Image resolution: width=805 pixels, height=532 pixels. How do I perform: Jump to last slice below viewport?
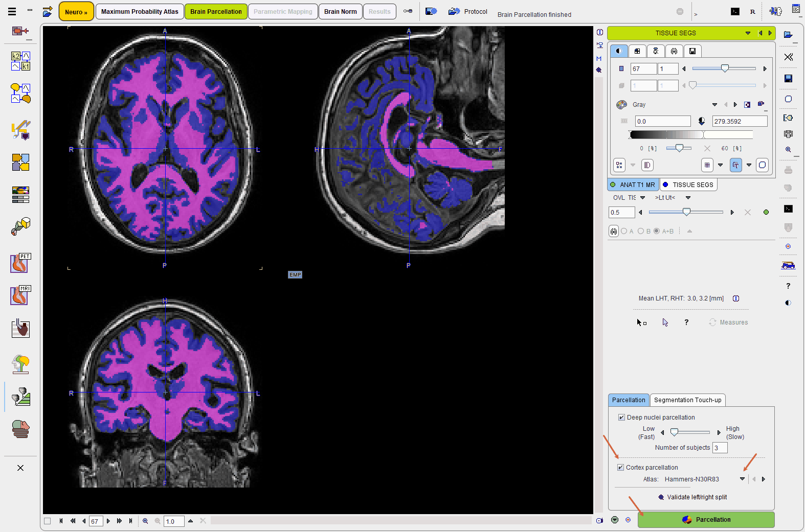130,521
